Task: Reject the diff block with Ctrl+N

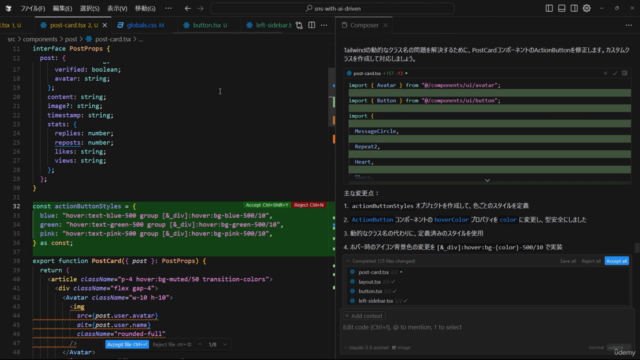Action: coord(309,205)
